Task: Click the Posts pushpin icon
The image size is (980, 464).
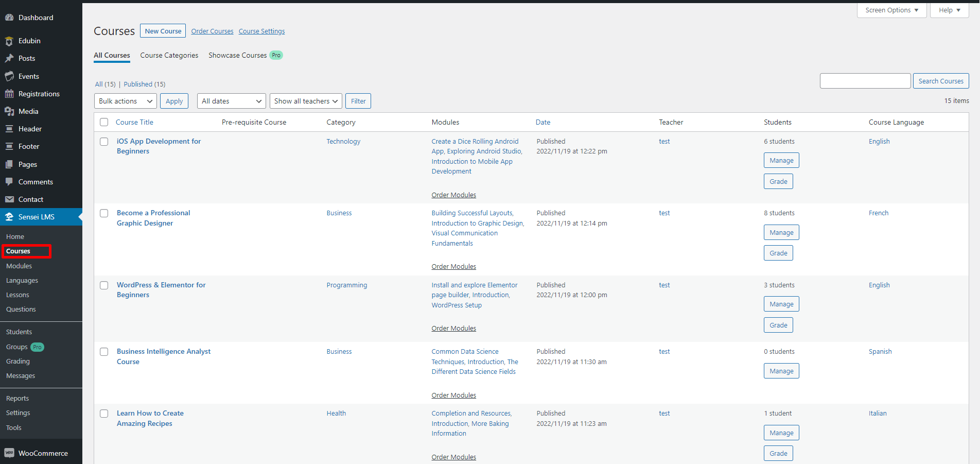Action: pyautogui.click(x=9, y=59)
